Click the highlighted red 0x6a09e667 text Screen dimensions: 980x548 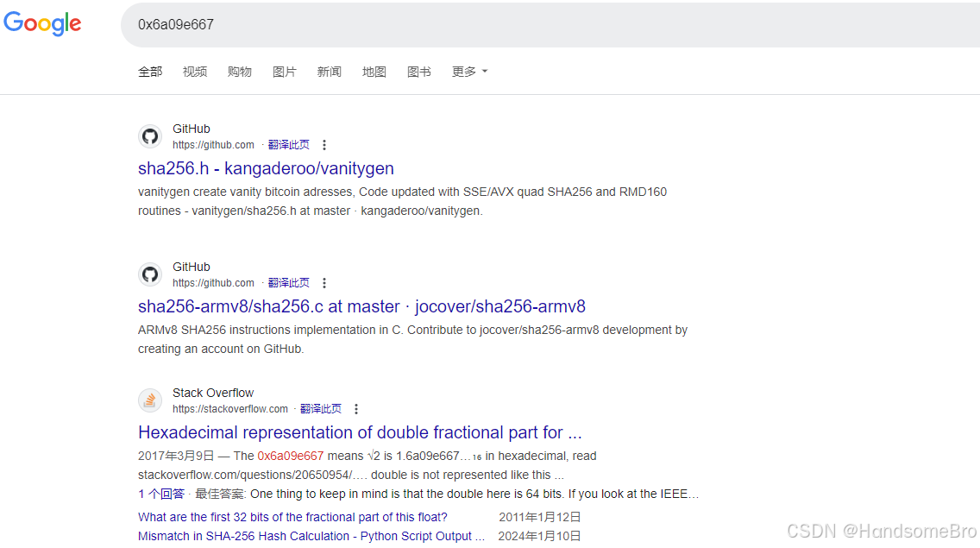(x=291, y=456)
